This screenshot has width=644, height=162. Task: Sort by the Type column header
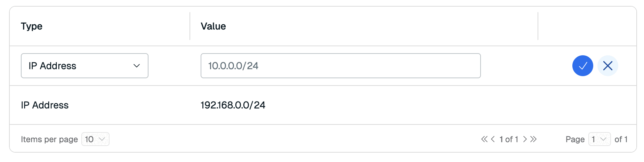tap(32, 26)
